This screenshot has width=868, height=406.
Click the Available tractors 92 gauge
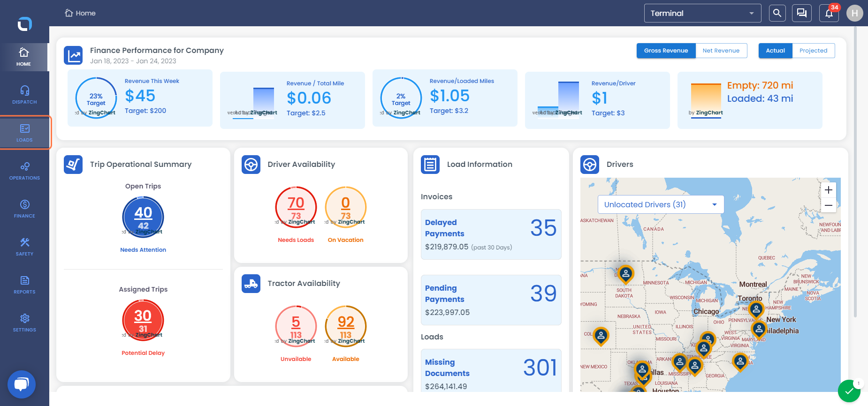[x=346, y=326]
